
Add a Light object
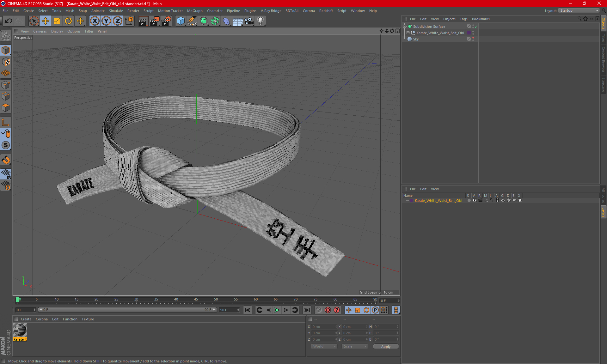(261, 21)
